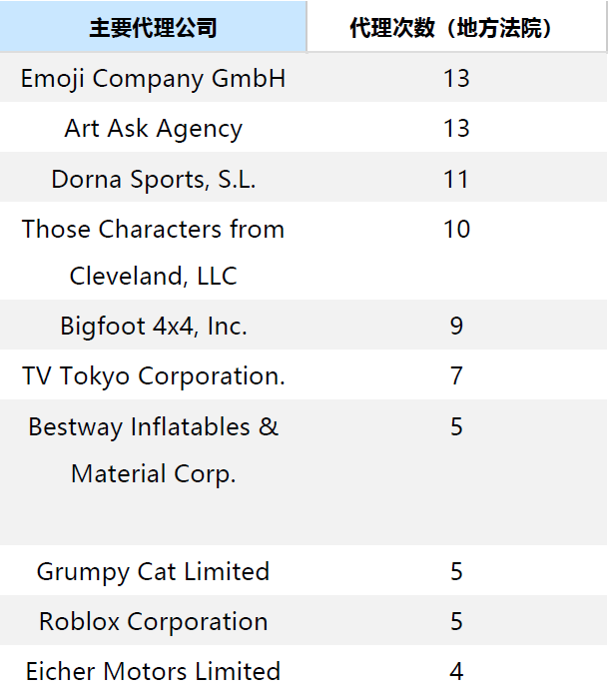Select the value 11 for Dorna Sports

pyautogui.click(x=456, y=179)
